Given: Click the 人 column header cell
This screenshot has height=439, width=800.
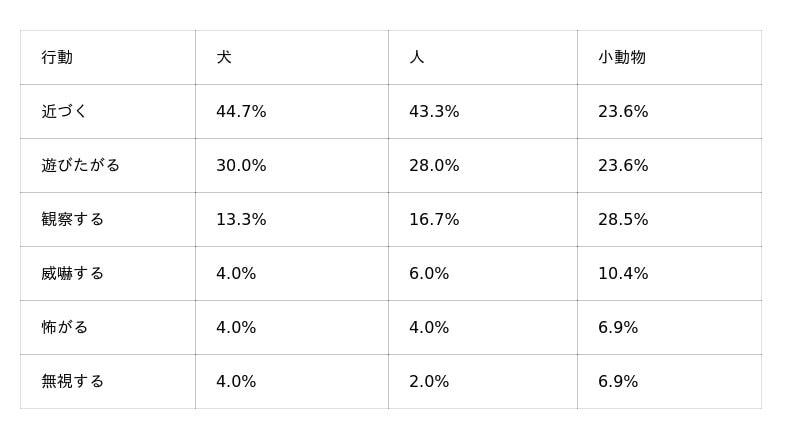Looking at the screenshot, I should pyautogui.click(x=417, y=57).
